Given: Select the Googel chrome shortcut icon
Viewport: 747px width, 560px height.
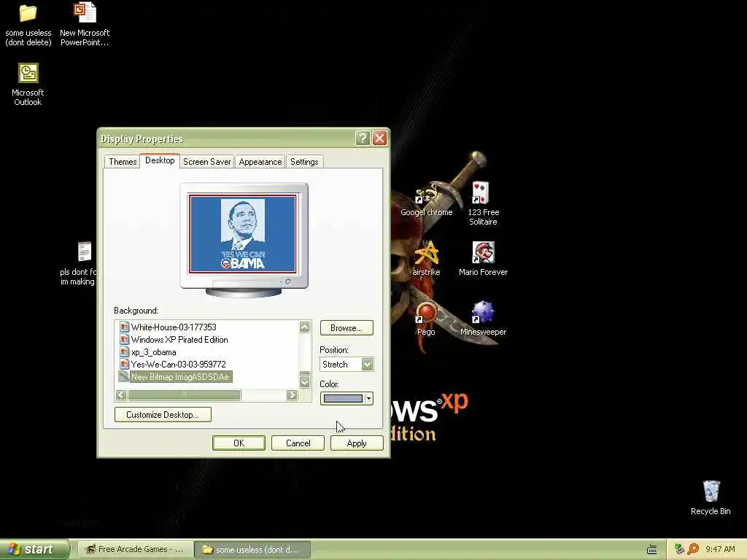Looking at the screenshot, I should point(426,192).
